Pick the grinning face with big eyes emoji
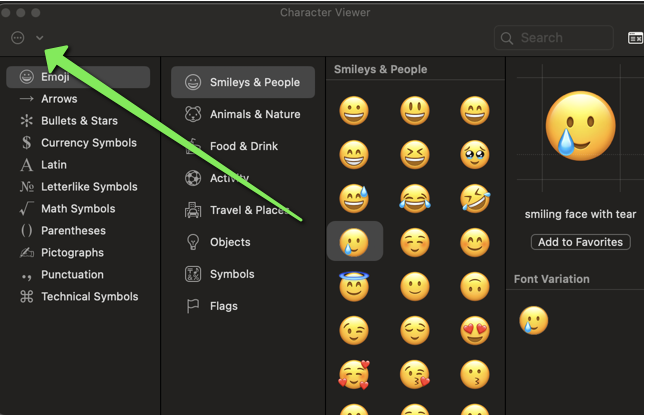The width and height of the screenshot is (645, 415). (x=415, y=111)
